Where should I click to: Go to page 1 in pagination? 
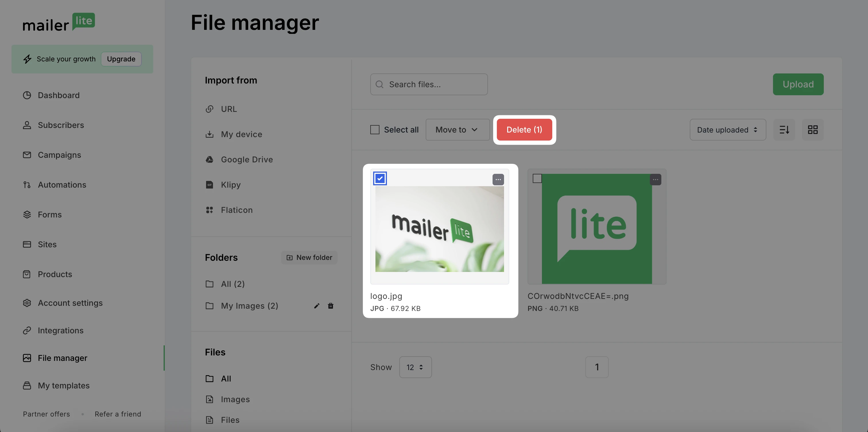(x=597, y=367)
